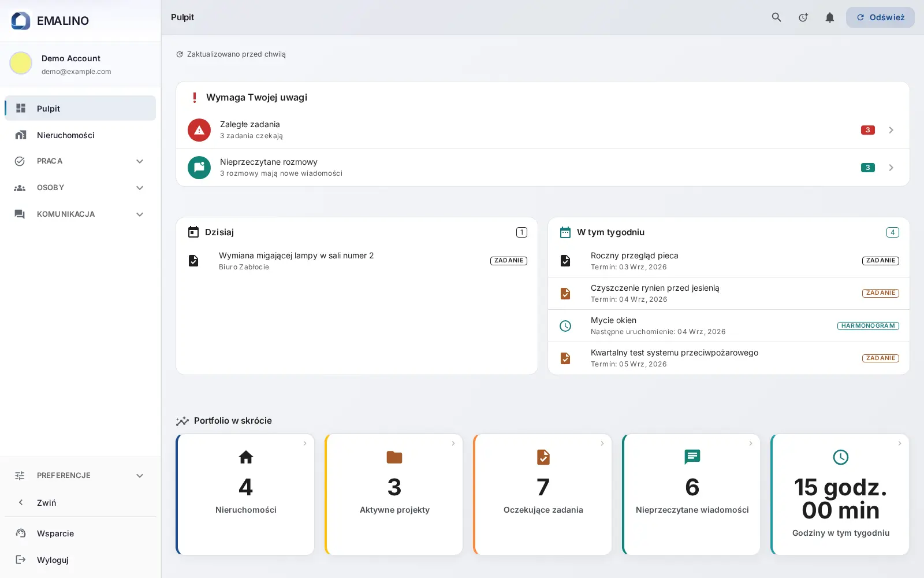The width and height of the screenshot is (924, 578).
Task: Click task icon on Oczekujące zadania card
Action: click(x=543, y=457)
